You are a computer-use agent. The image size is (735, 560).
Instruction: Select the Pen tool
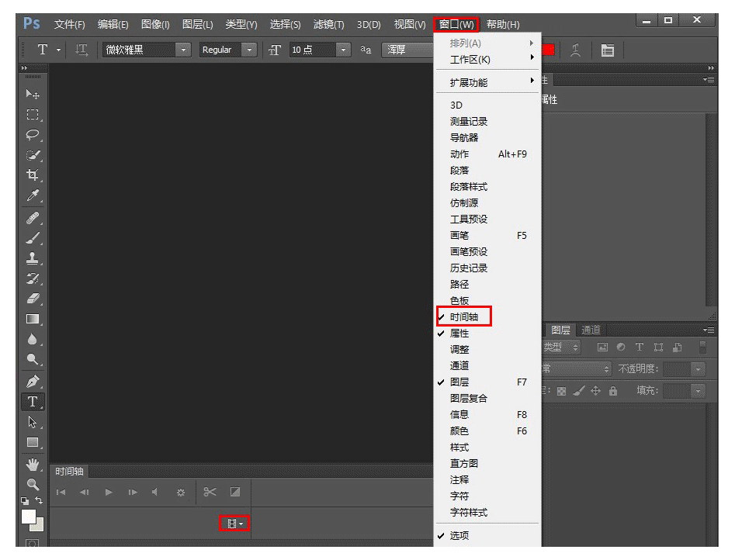click(x=33, y=382)
